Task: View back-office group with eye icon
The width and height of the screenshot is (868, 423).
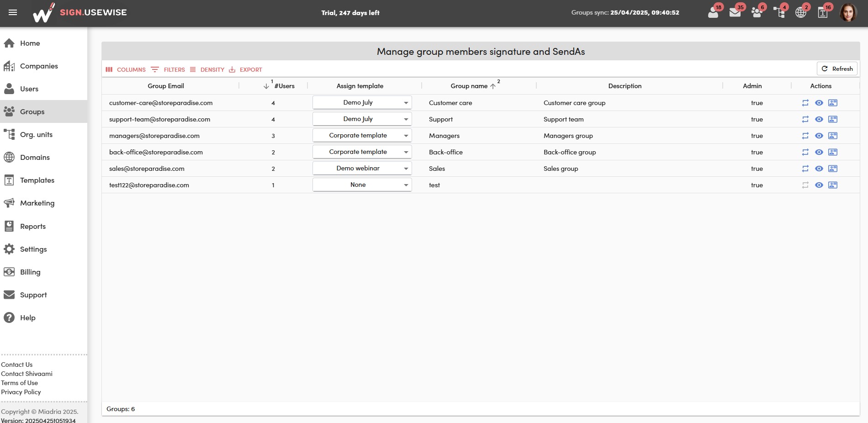Action: [x=819, y=152]
